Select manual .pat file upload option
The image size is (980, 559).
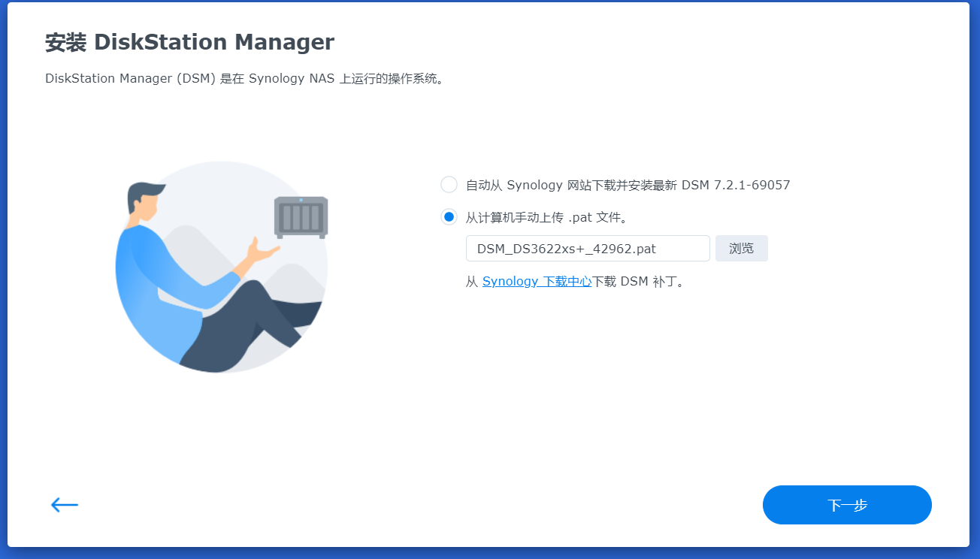(x=449, y=217)
